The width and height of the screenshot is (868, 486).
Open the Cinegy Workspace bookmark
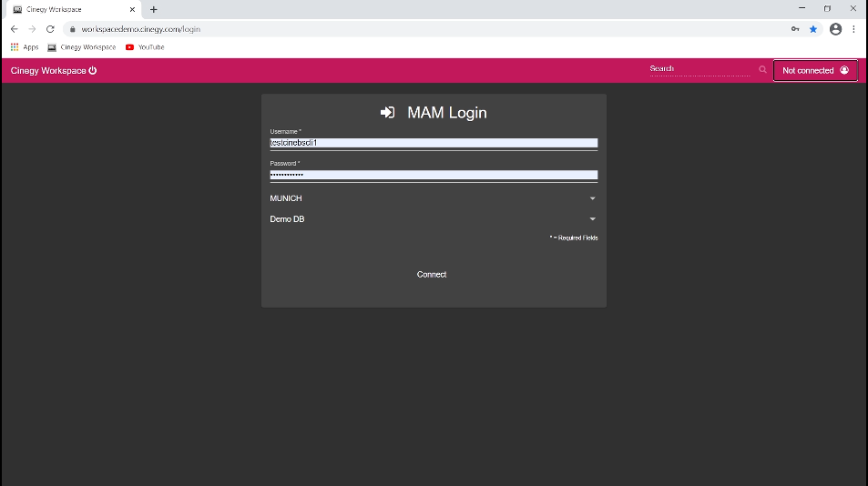pyautogui.click(x=81, y=47)
